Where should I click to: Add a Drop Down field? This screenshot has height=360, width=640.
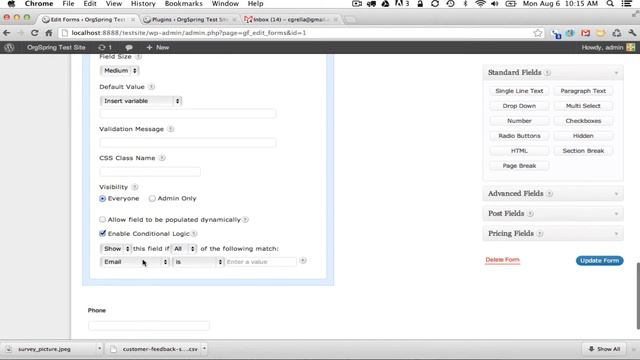click(x=519, y=106)
